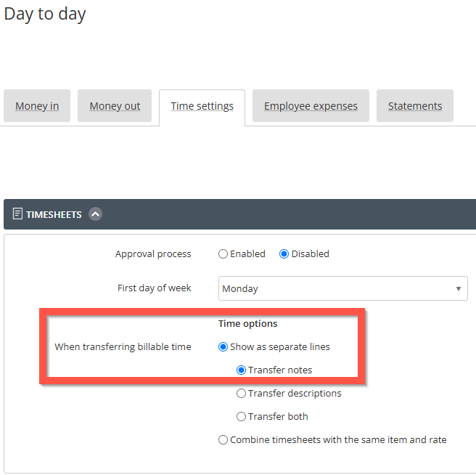Screen dimensions: 476x475
Task: Collapse the Timesheets section chevron
Action: click(x=95, y=214)
